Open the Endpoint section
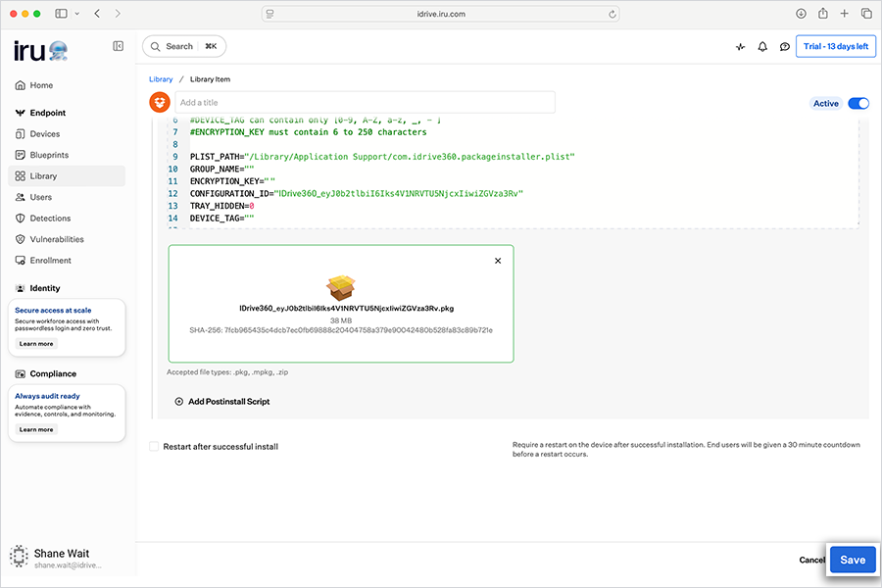Screen dimensions: 882x588 click(x=48, y=113)
